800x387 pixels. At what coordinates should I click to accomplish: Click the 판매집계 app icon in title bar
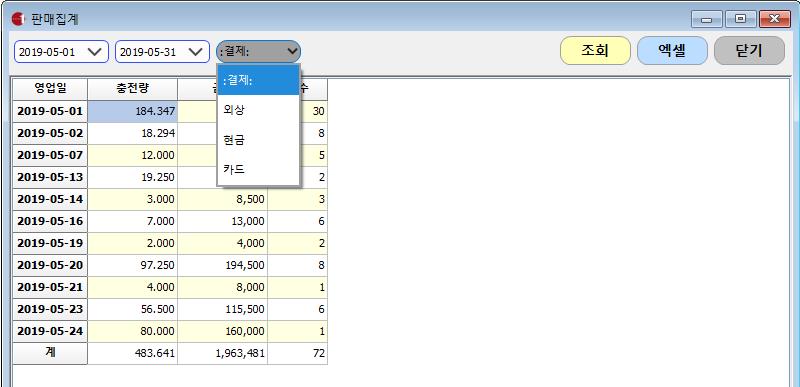click(18, 19)
